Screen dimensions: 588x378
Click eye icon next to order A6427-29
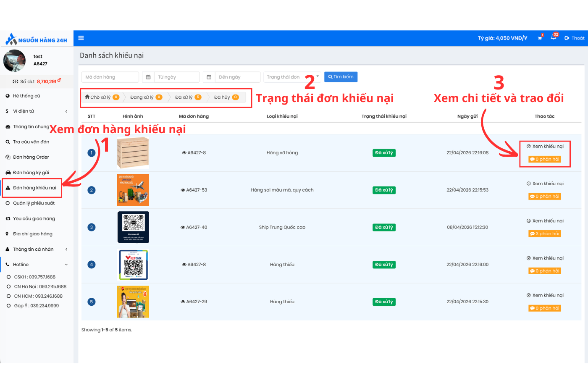tap(183, 302)
